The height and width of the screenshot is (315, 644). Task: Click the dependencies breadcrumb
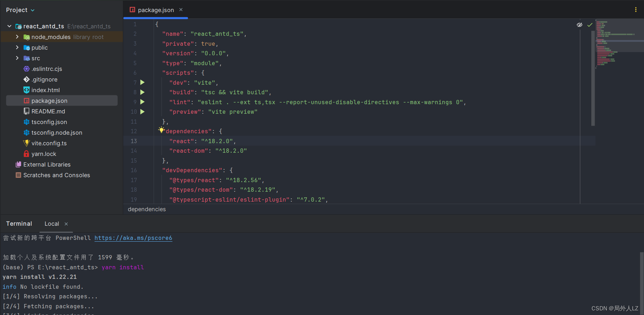147,209
